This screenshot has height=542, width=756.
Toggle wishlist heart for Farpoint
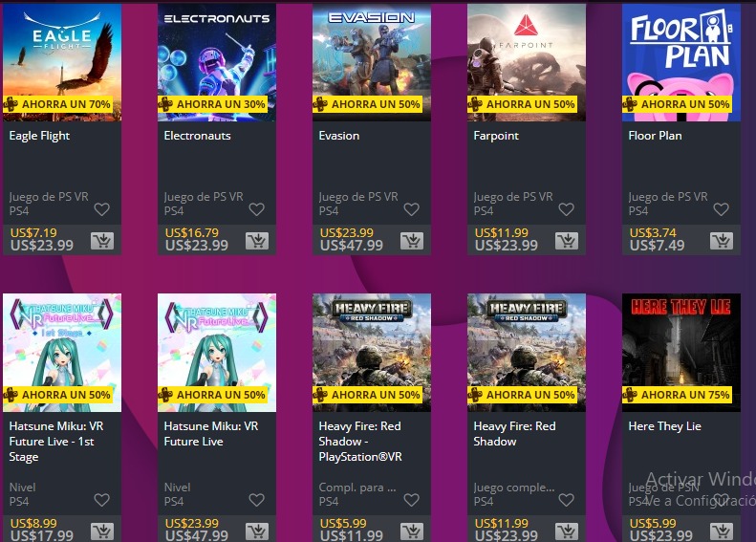pos(566,209)
